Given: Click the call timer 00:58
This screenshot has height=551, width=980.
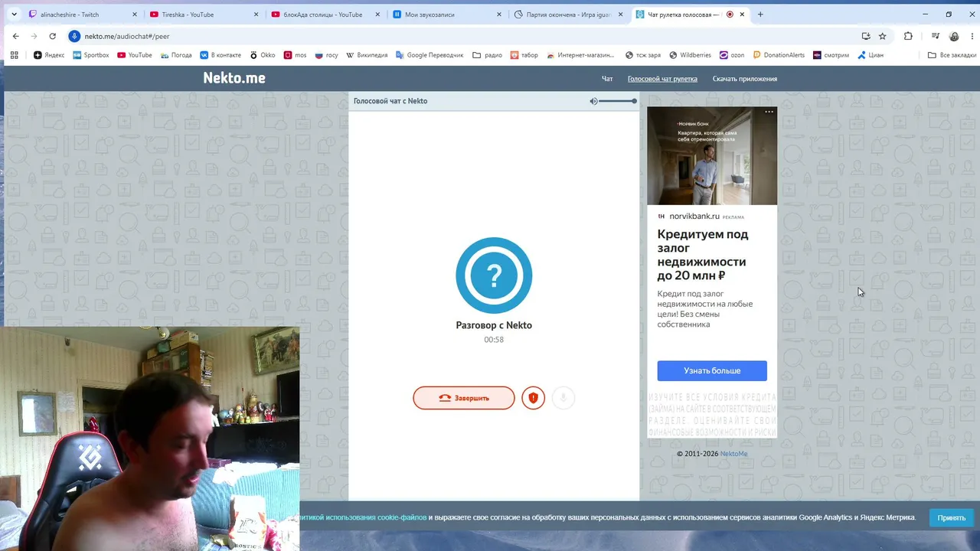Looking at the screenshot, I should (494, 340).
